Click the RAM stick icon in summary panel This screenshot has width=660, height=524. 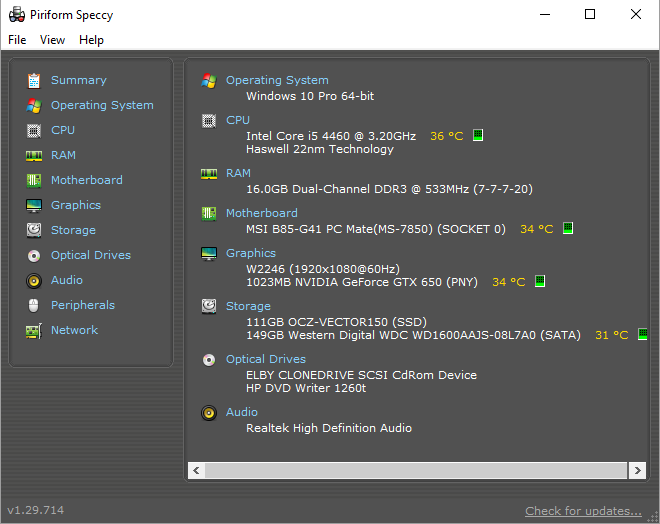tap(209, 174)
